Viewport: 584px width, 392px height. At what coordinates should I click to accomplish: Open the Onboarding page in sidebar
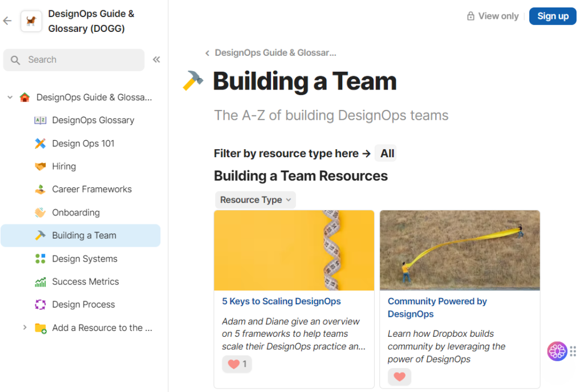[76, 213]
